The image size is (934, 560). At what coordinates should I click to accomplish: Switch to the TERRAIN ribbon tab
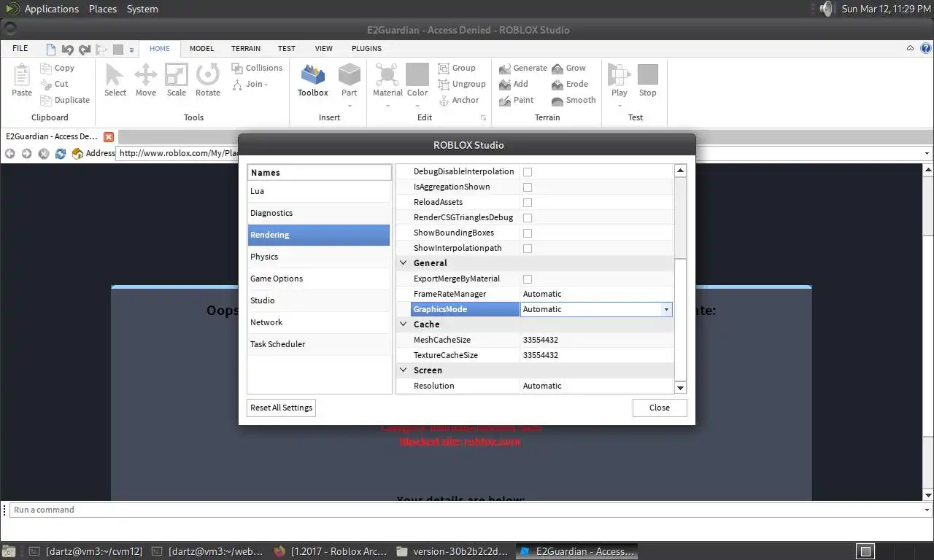point(246,48)
